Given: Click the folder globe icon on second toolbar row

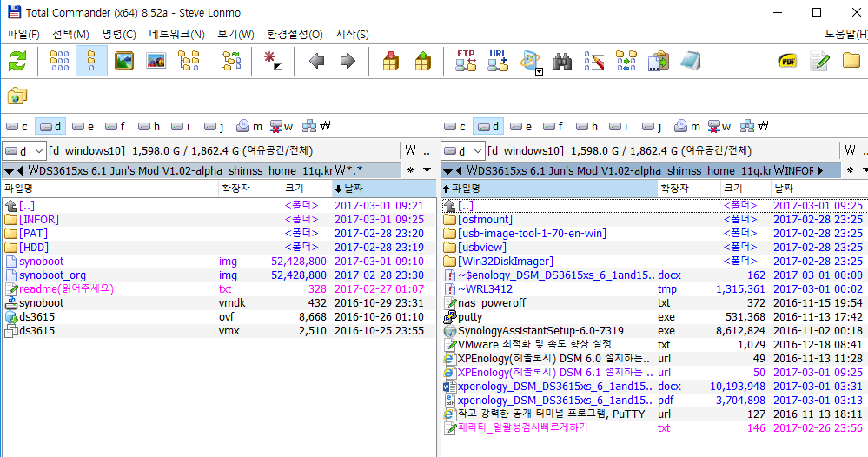Looking at the screenshot, I should point(17,96).
